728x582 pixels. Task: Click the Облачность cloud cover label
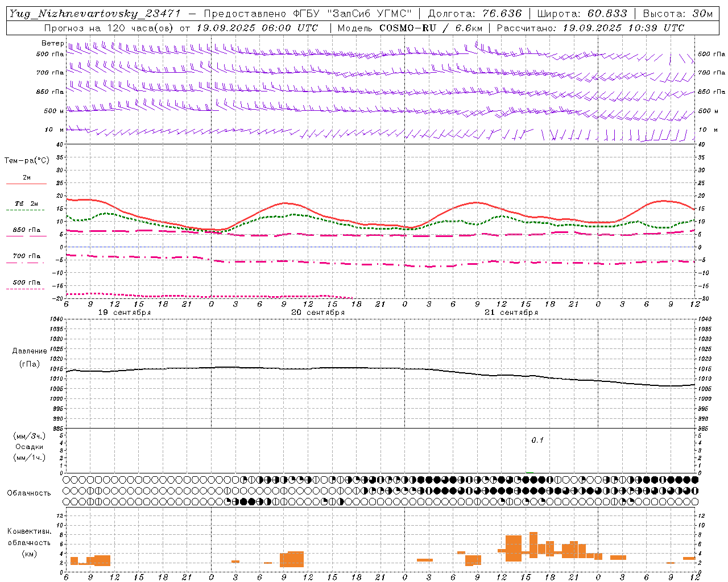29,493
